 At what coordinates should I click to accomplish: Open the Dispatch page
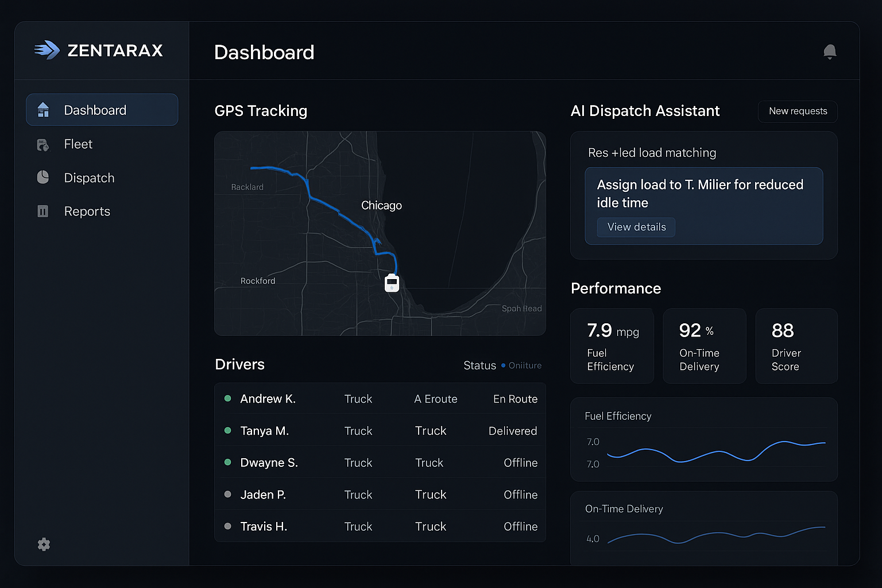pos(89,177)
